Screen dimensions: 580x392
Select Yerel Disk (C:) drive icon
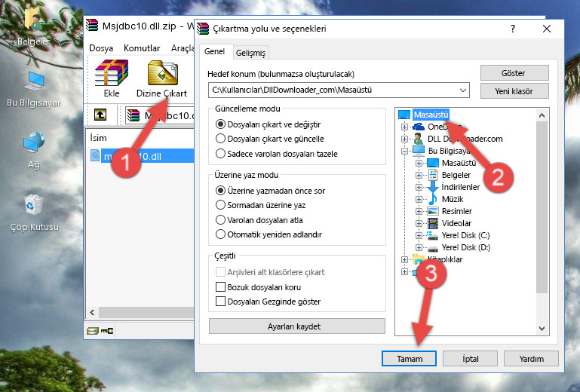coord(432,235)
